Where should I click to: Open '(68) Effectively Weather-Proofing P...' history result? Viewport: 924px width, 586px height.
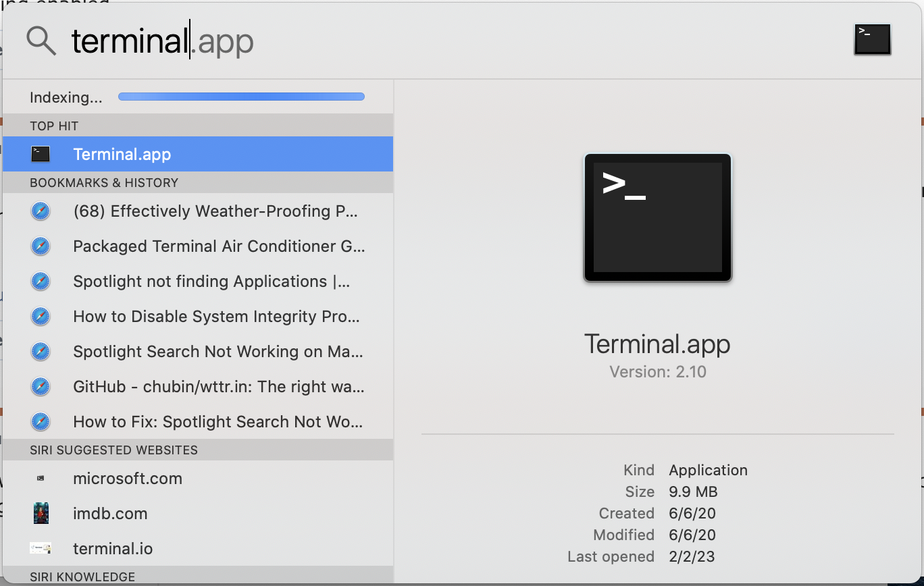click(198, 211)
